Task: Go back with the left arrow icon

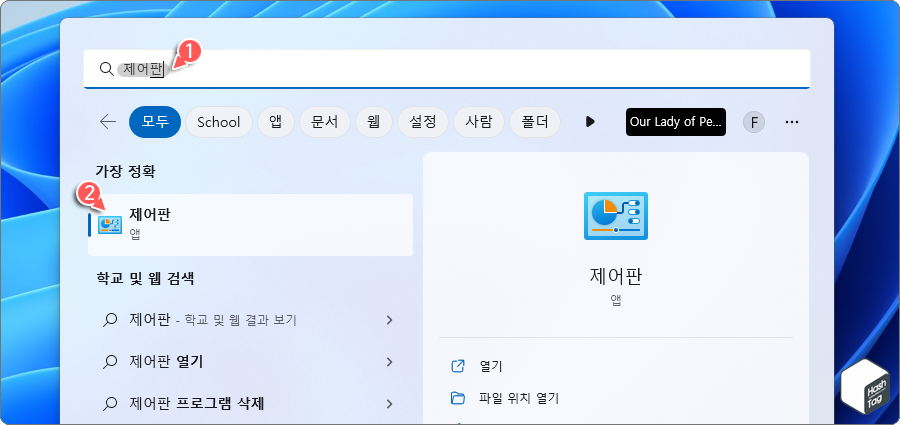Action: [x=108, y=122]
